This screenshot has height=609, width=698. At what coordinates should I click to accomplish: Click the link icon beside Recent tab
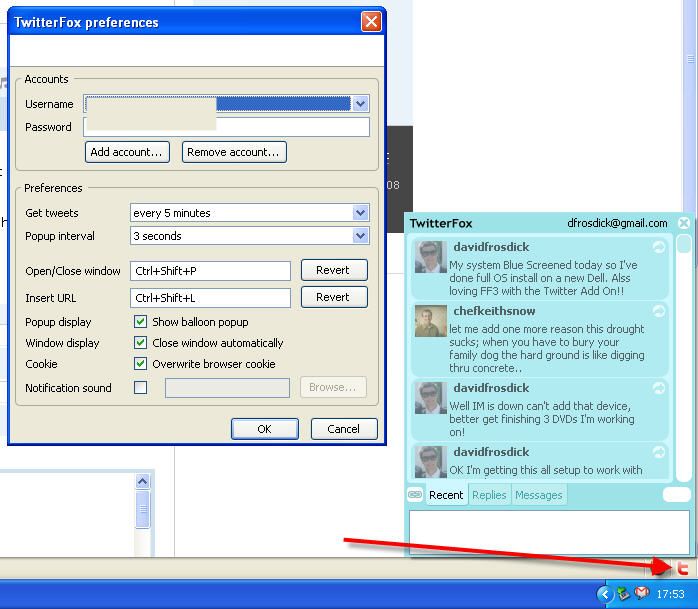(415, 495)
